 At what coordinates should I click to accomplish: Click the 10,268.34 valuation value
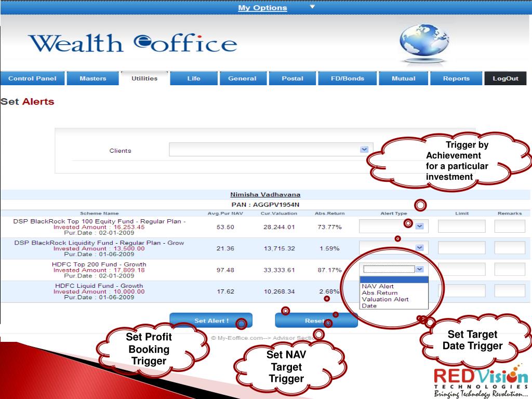pos(279,291)
